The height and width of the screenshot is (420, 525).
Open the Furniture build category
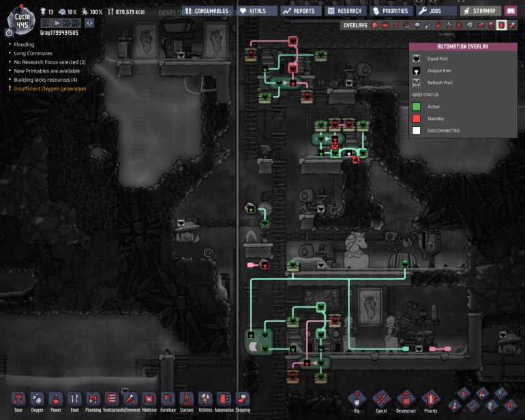168,402
